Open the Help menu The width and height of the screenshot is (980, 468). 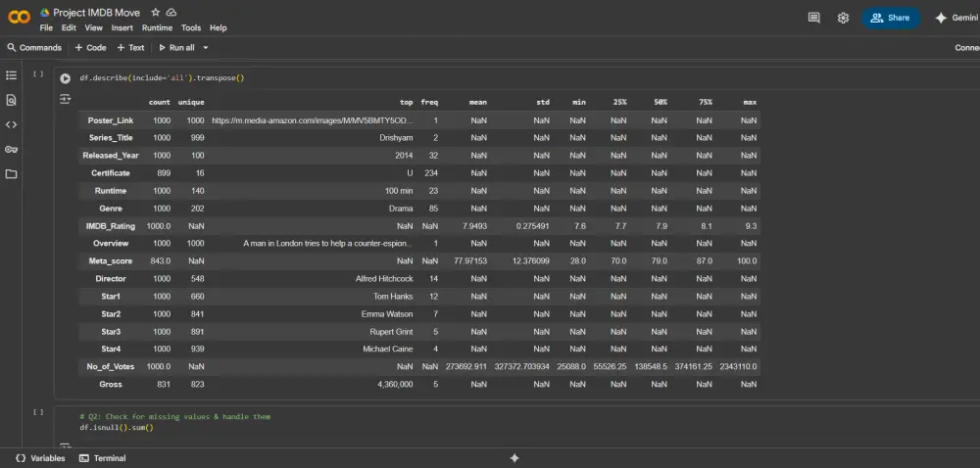pos(219,27)
